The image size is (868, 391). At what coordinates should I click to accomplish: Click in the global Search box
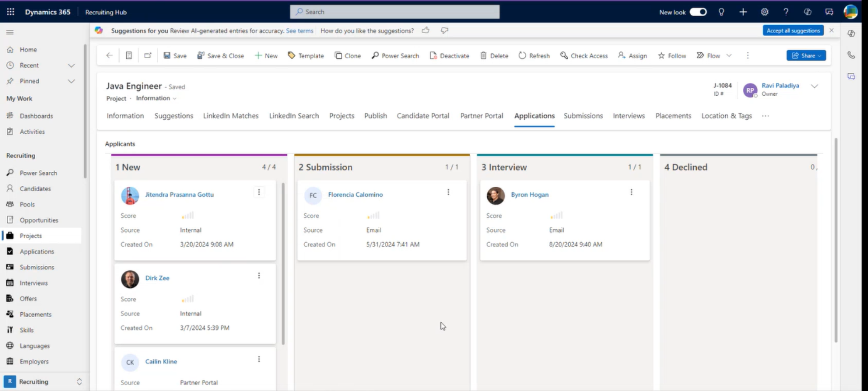[395, 12]
